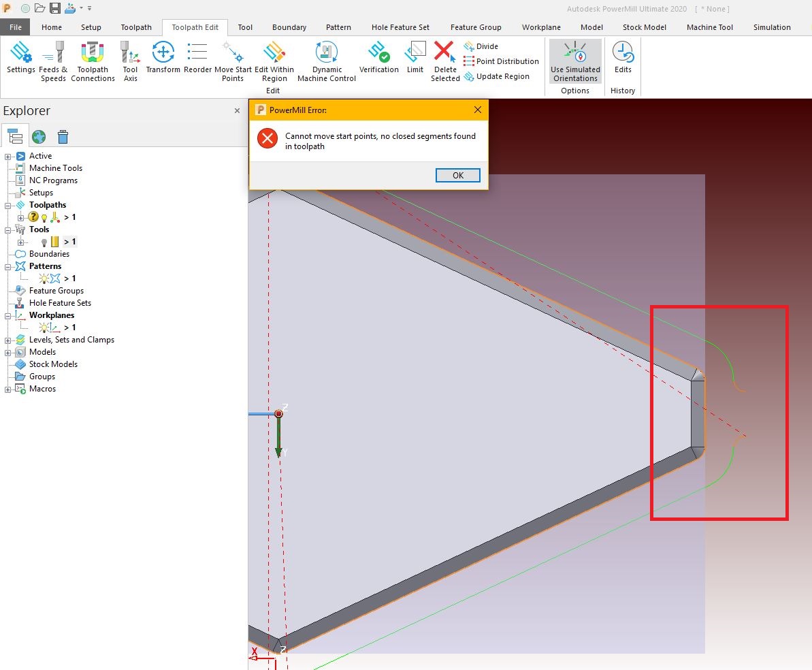Select Setups in Explorer tree
The image size is (812, 670).
click(x=41, y=192)
